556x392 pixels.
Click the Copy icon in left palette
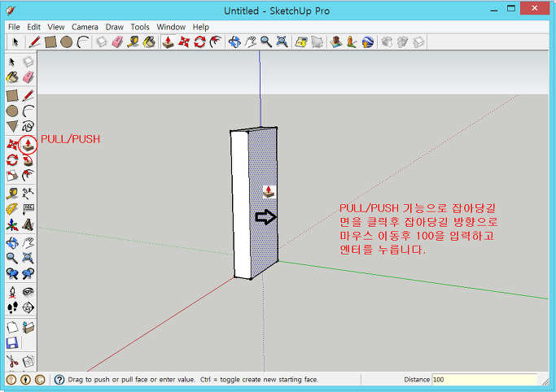point(28,362)
